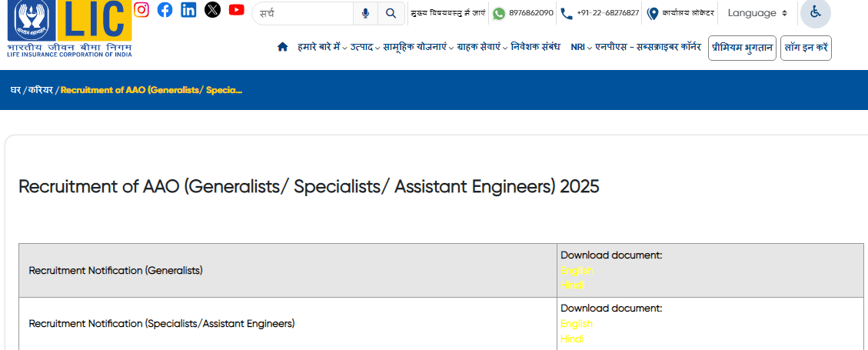Click मुख्य विषयवस्तु में जाएं skip link

448,13
